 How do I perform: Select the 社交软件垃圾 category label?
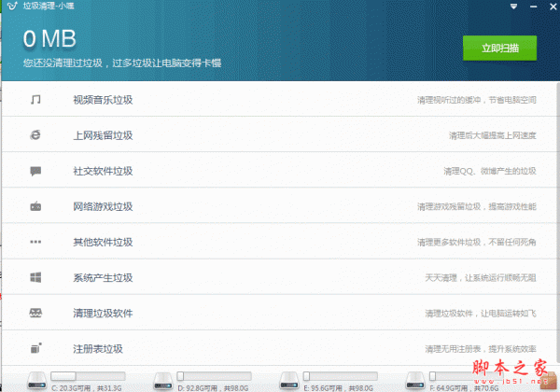(x=103, y=171)
